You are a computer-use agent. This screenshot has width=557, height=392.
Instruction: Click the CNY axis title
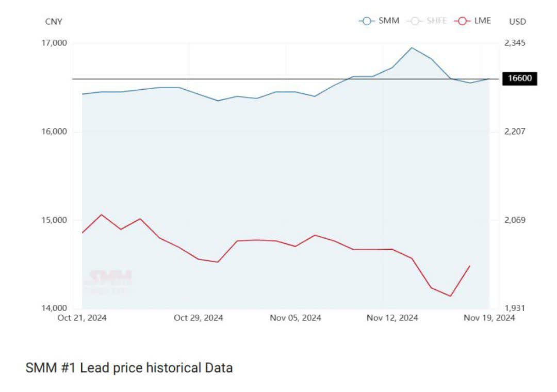[54, 22]
